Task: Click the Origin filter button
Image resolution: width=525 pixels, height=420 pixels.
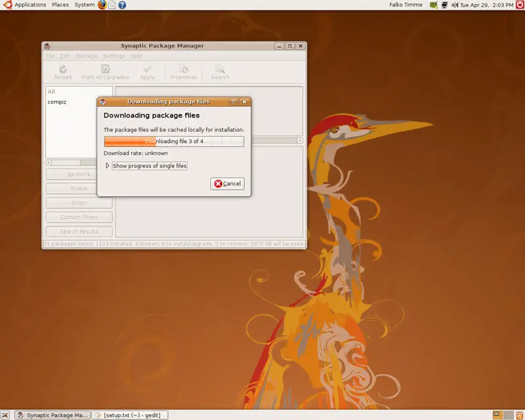Action: [79, 203]
